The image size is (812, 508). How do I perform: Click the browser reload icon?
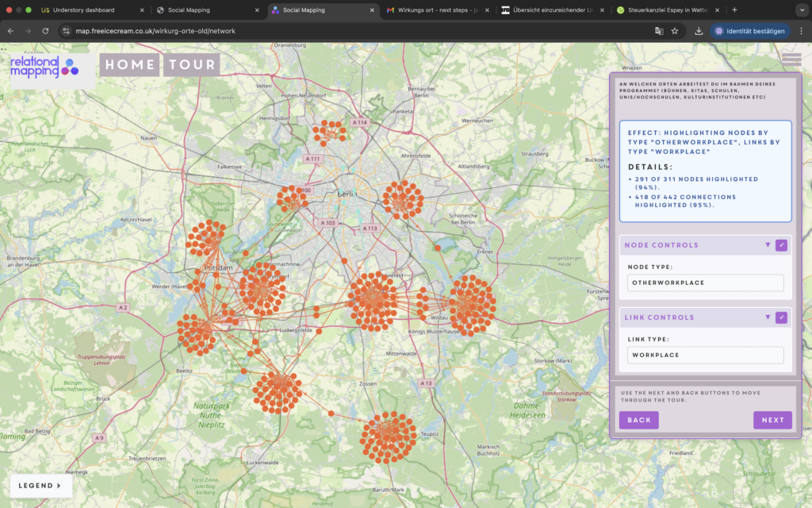coord(45,31)
